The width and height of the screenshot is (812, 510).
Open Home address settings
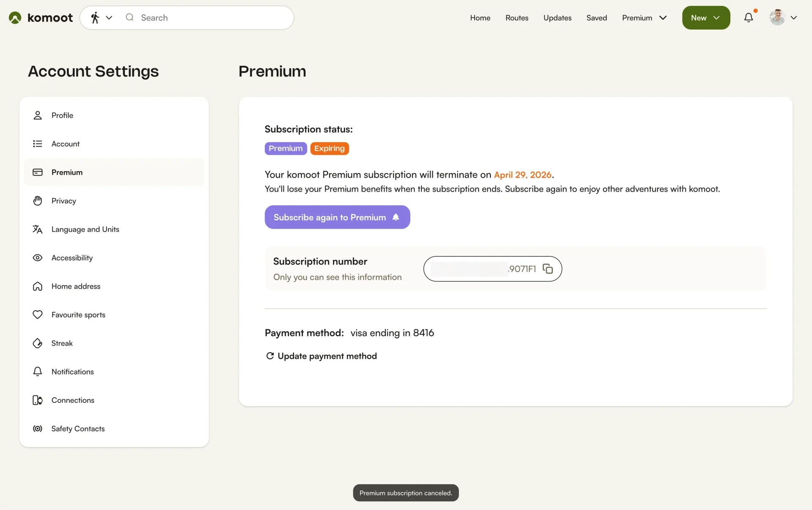tap(114, 286)
